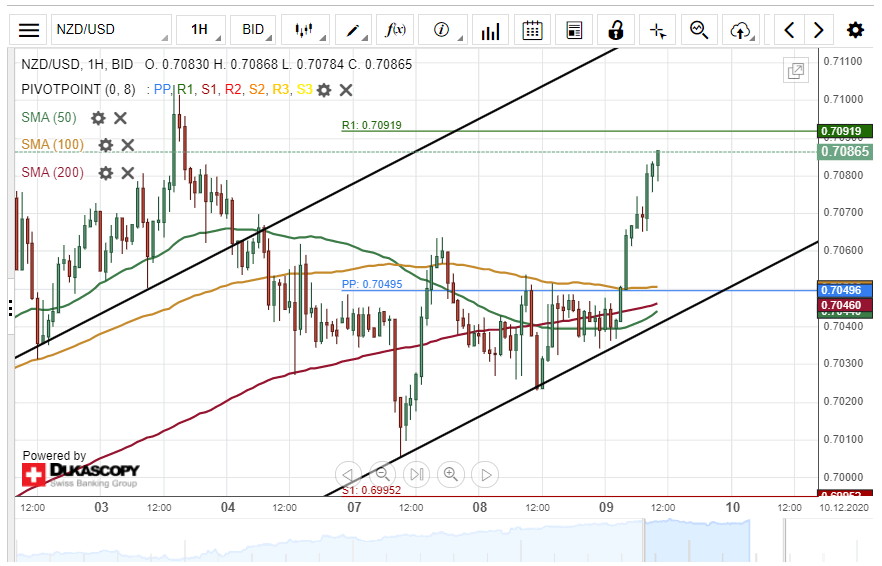Image resolution: width=882 pixels, height=566 pixels.
Task: Click the 10.12.2020 date label
Action: pos(843,507)
